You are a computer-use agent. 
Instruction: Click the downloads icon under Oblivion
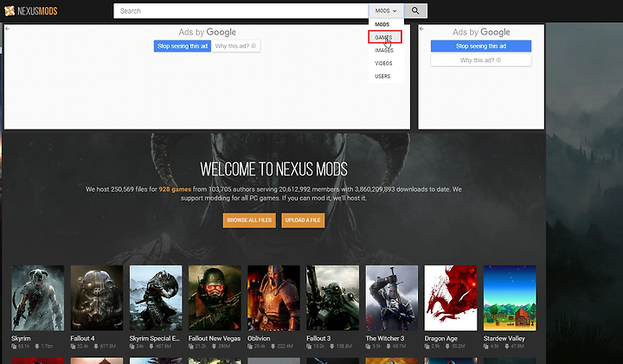(273, 347)
